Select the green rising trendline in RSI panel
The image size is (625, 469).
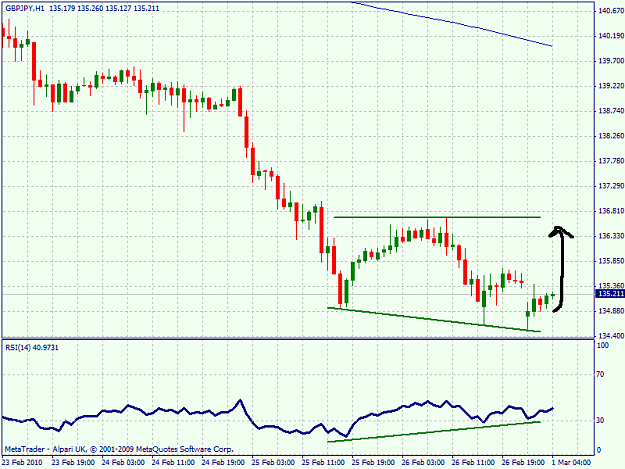(x=434, y=432)
